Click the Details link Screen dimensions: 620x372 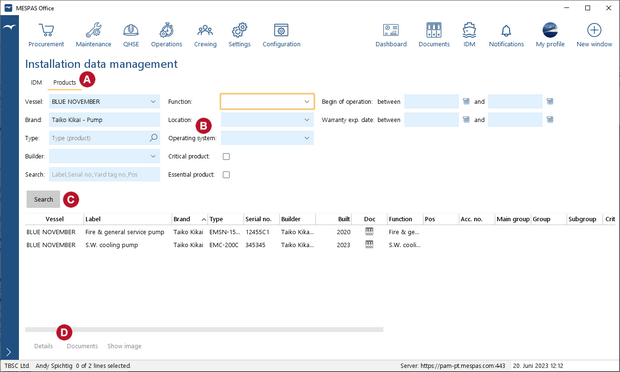[43, 346]
